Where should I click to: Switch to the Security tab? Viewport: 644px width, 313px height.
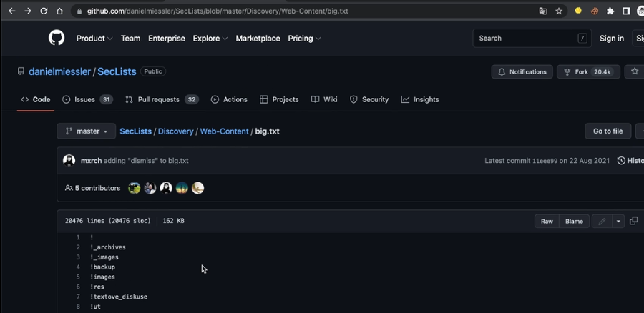[369, 99]
